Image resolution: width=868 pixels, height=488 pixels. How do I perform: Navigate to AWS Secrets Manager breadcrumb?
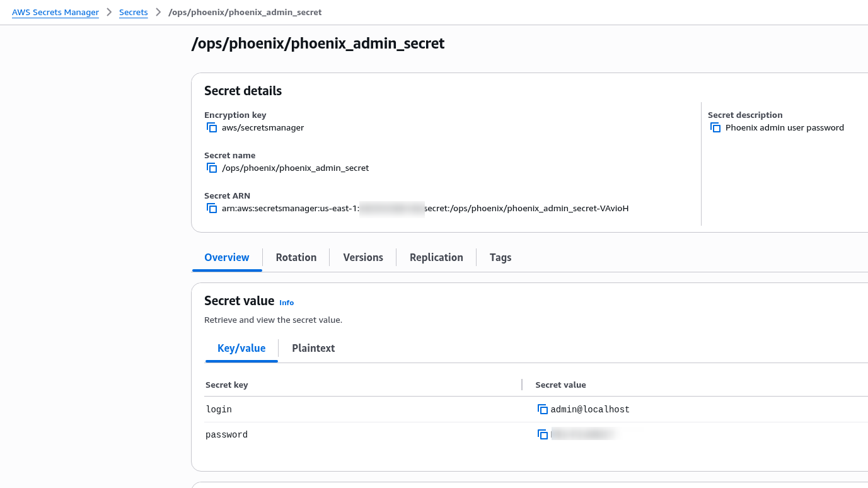tap(55, 12)
